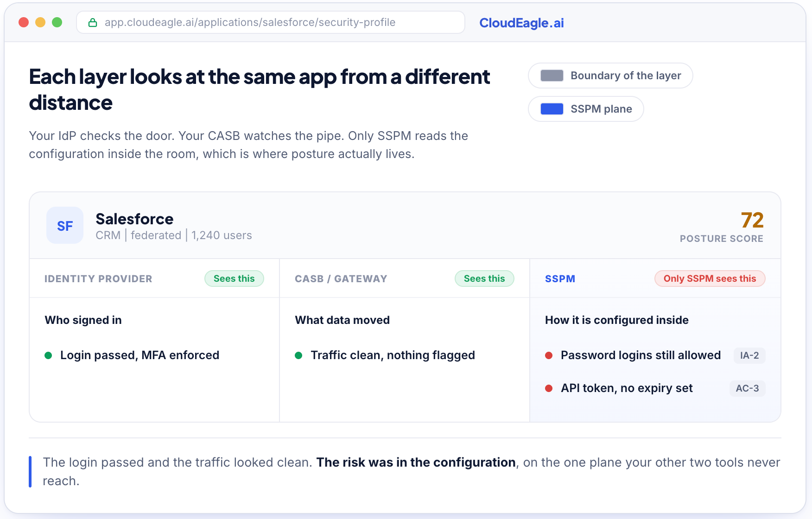Click the AC-3 control tag
The height and width of the screenshot is (519, 812).
pos(747,388)
